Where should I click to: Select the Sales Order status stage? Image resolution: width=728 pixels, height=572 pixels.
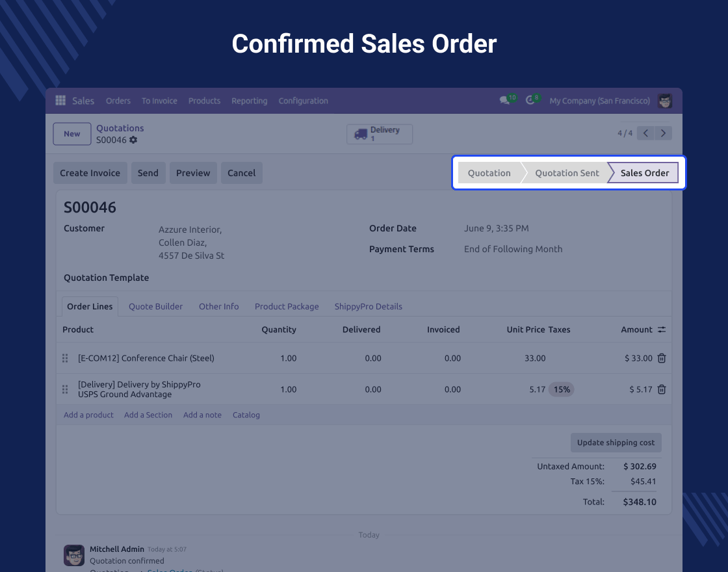644,173
